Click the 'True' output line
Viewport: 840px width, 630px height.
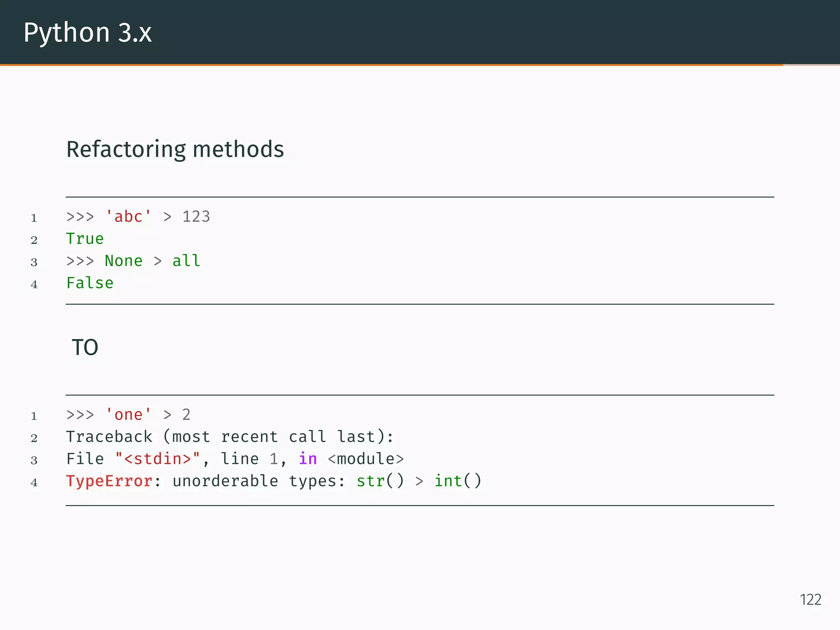[x=85, y=239]
